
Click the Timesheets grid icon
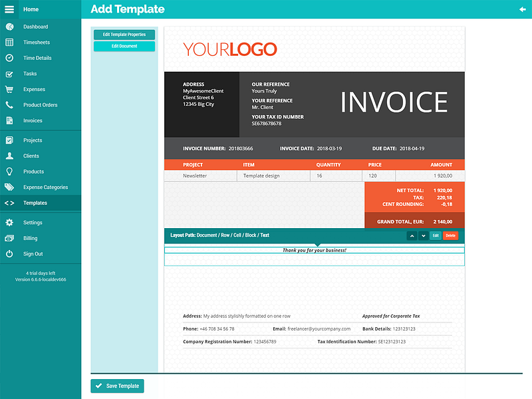click(9, 42)
